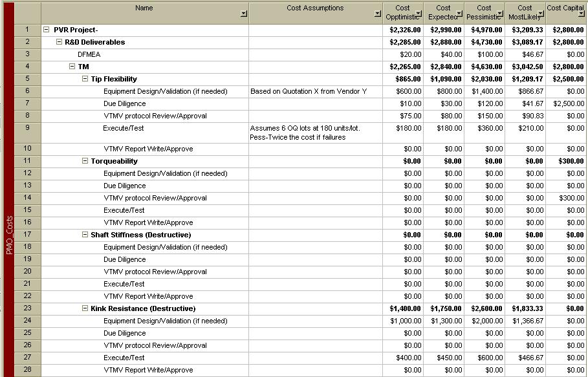Open Cost Expected column filter arrow

(459, 14)
